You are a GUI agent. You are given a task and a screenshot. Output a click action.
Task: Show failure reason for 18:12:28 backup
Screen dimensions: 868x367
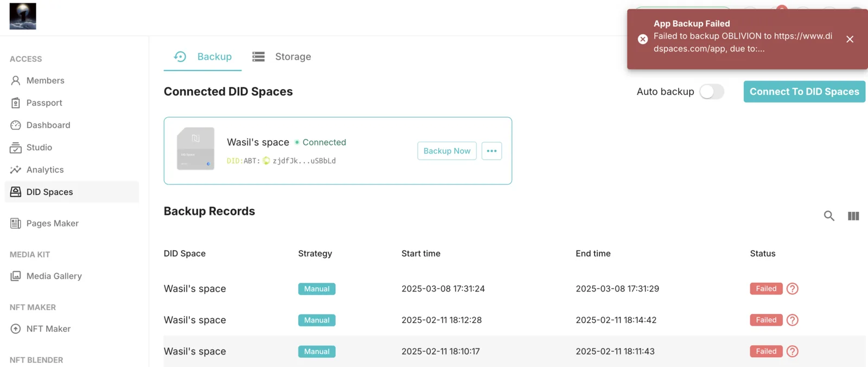pos(793,320)
